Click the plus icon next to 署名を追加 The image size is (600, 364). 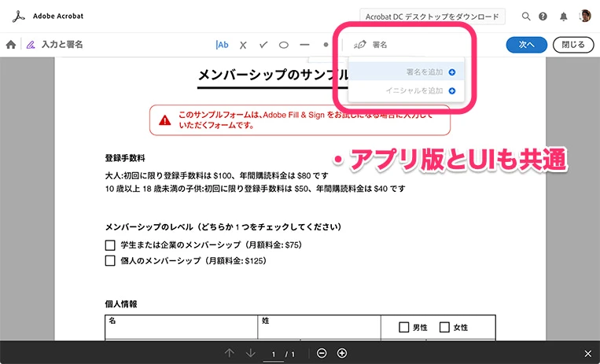click(x=452, y=72)
